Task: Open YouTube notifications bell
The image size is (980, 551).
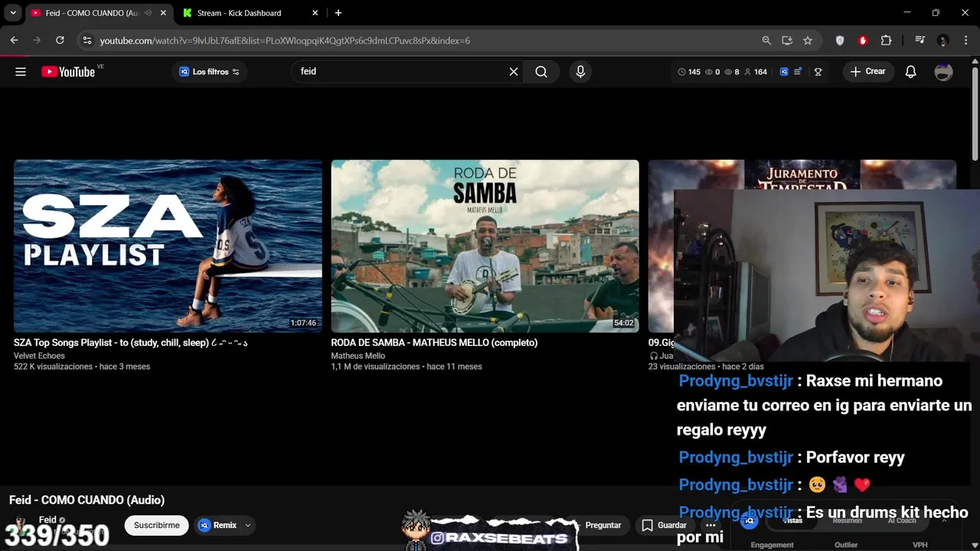Action: [x=910, y=72]
